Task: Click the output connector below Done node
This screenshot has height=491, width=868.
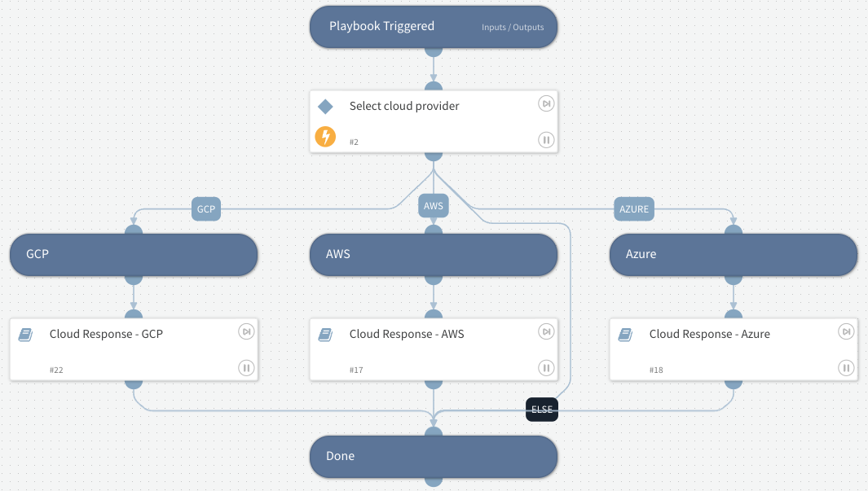Action: pyautogui.click(x=434, y=481)
